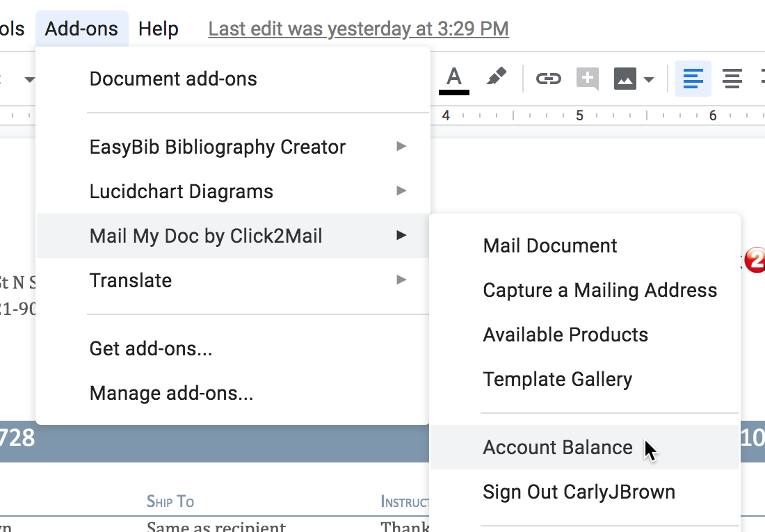The image size is (765, 532).
Task: Open Available Products
Action: 584,334
